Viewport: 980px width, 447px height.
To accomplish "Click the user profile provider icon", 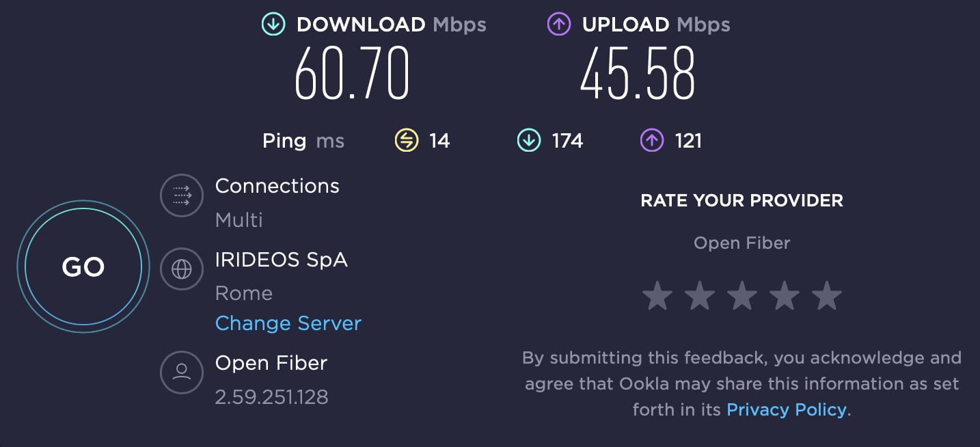I will coord(182,372).
